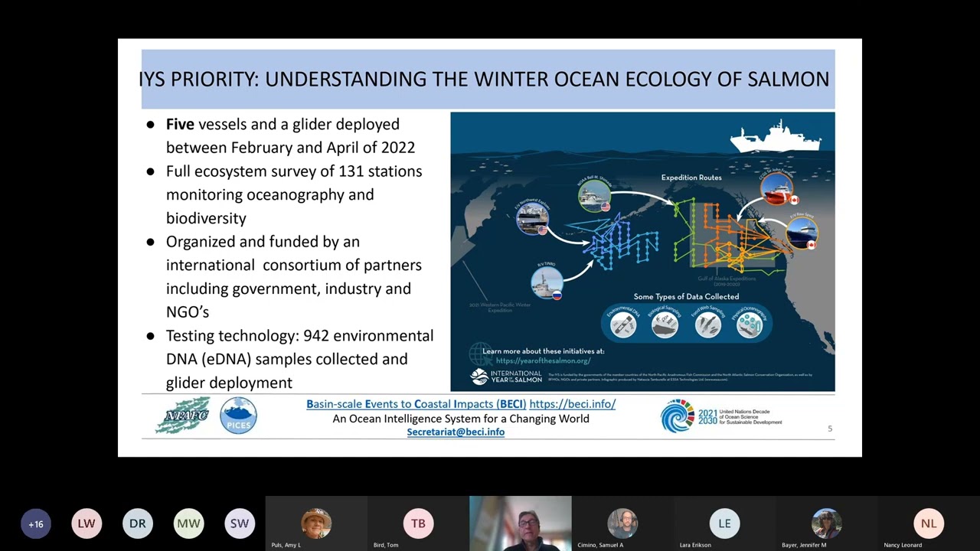Click the Food Web Sampling data icon
The width and height of the screenshot is (980, 551).
707,325
